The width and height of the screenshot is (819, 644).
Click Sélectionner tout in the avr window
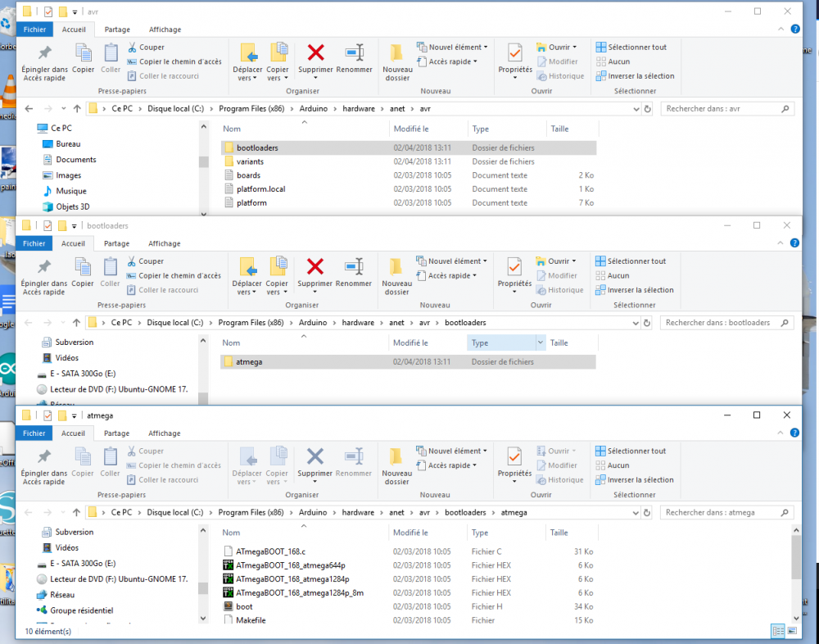631,47
